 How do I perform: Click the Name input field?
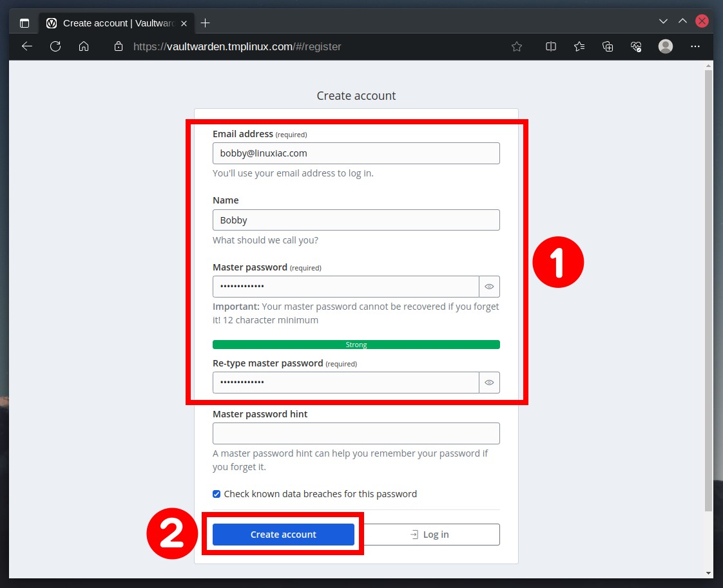click(356, 220)
